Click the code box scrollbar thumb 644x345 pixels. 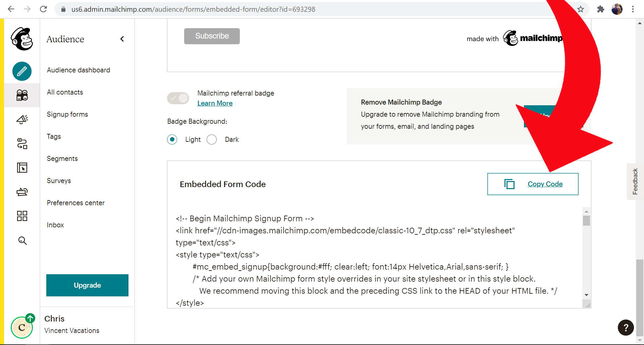586,221
